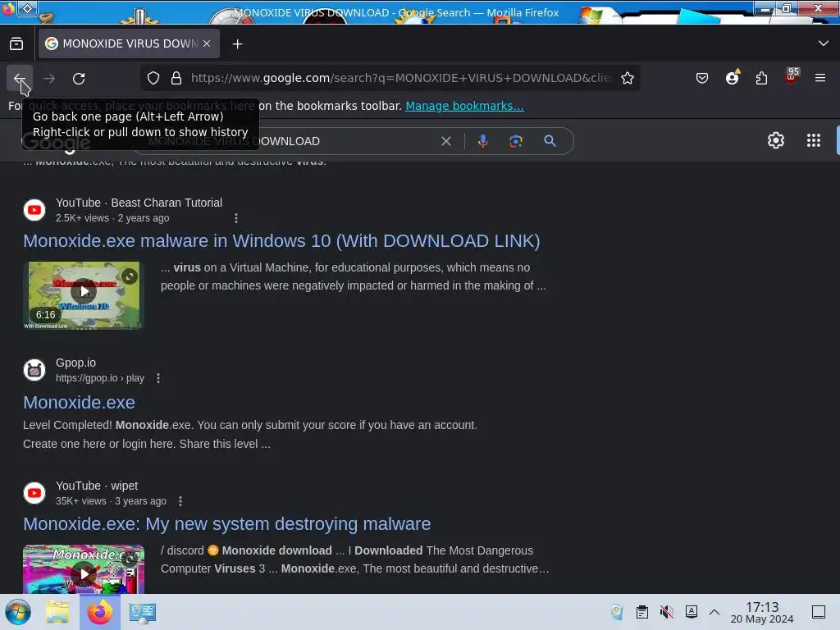Open options for Beast Charan Tutorial result
Viewport: 840px width, 630px height.
point(236,218)
